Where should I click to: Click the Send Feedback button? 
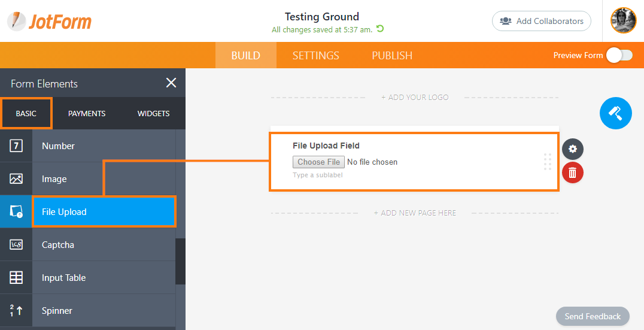coord(593,316)
